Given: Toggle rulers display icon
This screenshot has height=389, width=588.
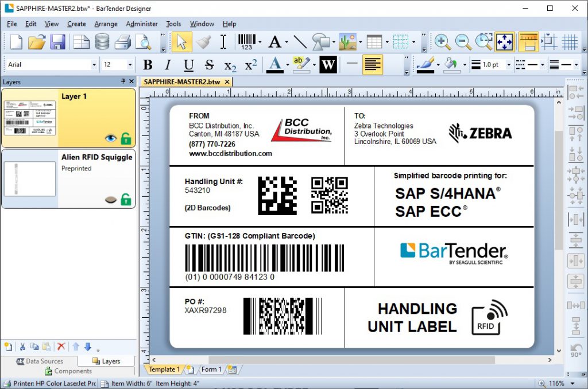Looking at the screenshot, I should pyautogui.click(x=528, y=42).
